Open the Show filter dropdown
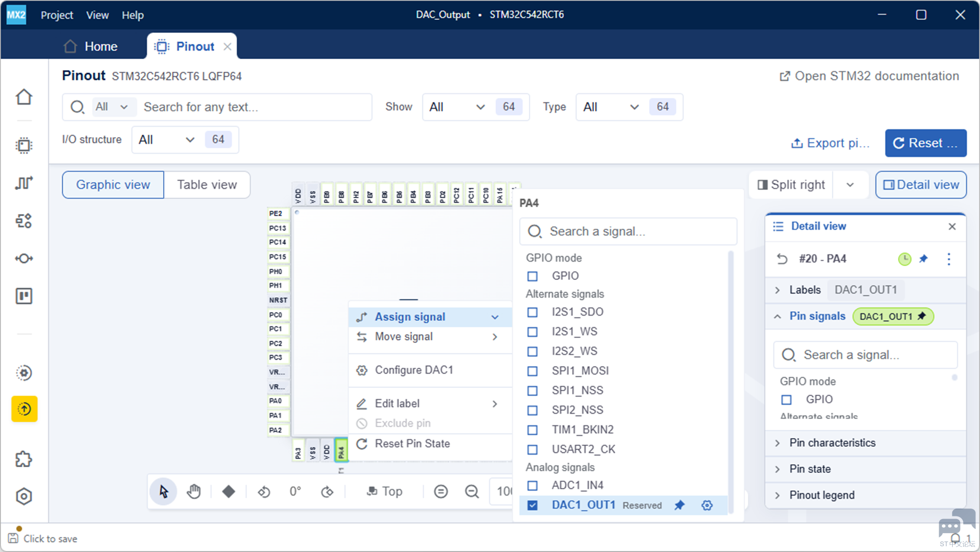Viewport: 980px width, 552px height. click(x=475, y=107)
